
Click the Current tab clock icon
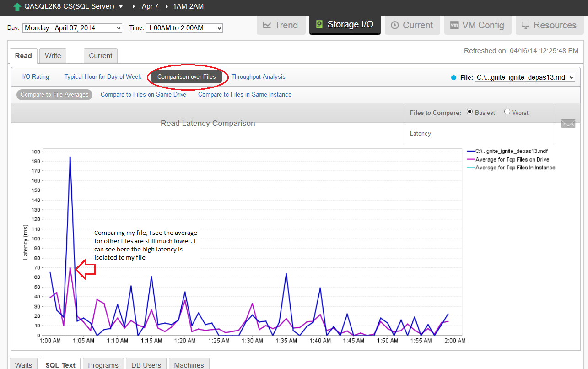tap(394, 25)
